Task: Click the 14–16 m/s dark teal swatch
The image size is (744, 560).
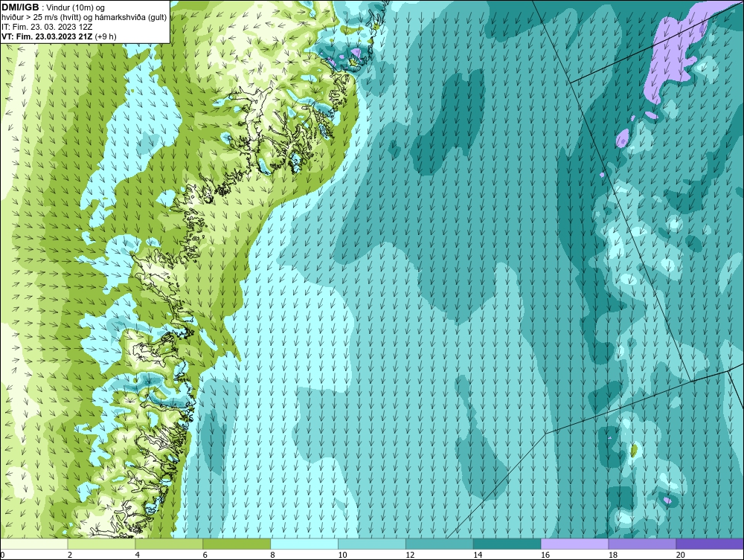Action: tap(507, 544)
